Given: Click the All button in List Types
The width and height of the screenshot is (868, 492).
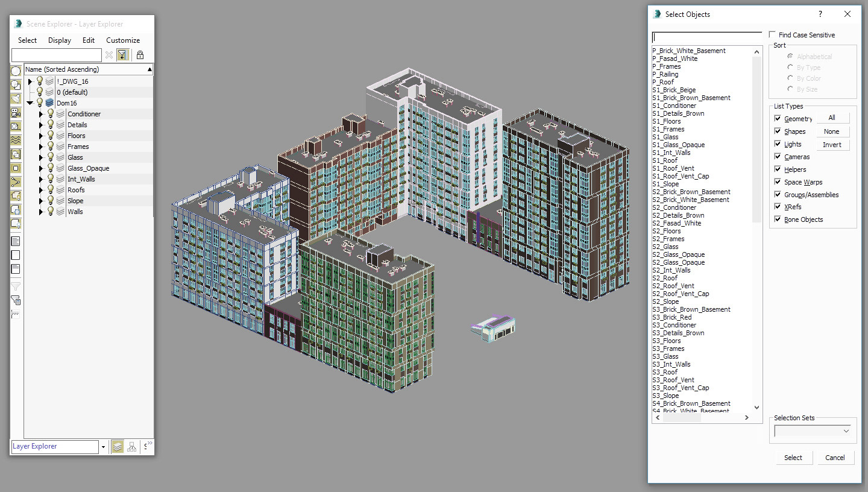Looking at the screenshot, I should (x=832, y=118).
